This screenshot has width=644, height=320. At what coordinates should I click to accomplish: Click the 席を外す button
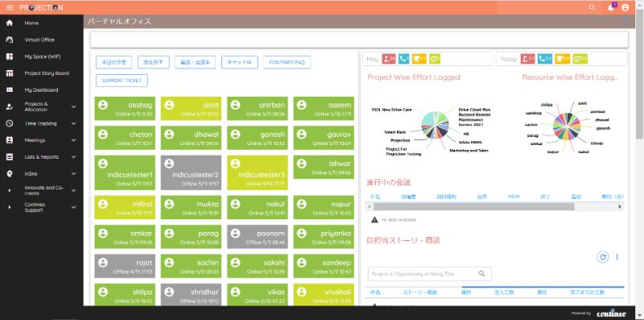[154, 62]
